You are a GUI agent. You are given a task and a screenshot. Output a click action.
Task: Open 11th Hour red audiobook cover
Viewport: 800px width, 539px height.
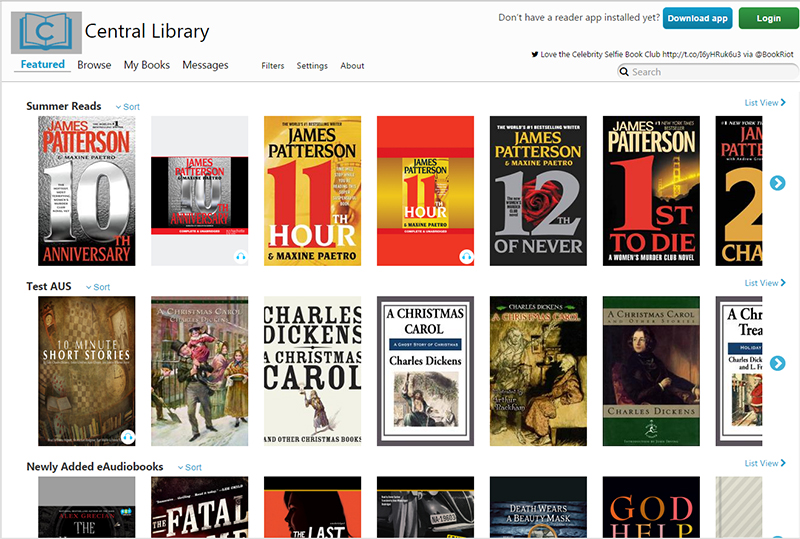click(x=426, y=191)
